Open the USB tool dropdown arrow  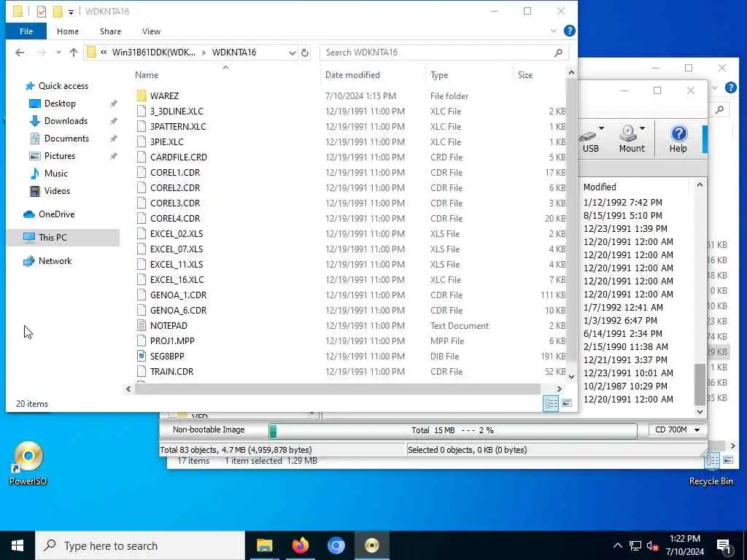point(601,128)
